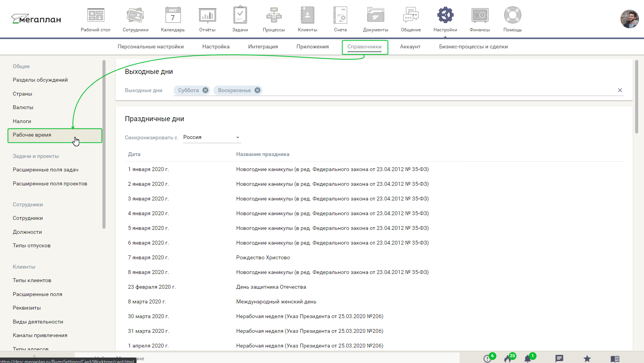Open knowledge book icon in bottom bar
The height and width of the screenshot is (363, 644).
click(x=615, y=359)
